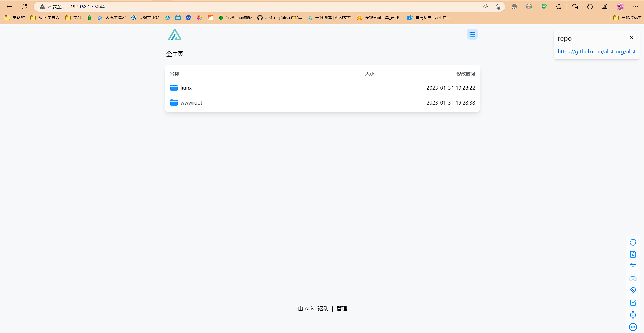
Task: Open the github.com/alist-org/alist link
Action: [x=596, y=51]
